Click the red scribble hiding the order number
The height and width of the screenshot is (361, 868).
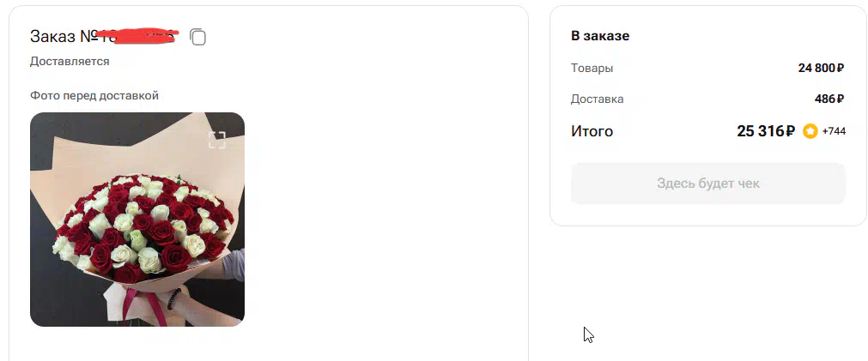point(137,36)
